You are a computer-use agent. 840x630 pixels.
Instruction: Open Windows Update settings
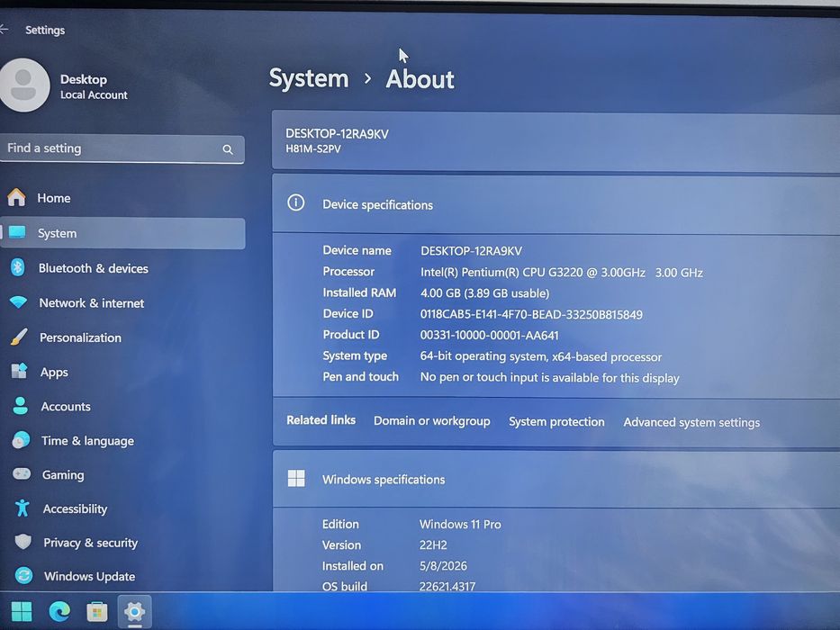click(122, 576)
